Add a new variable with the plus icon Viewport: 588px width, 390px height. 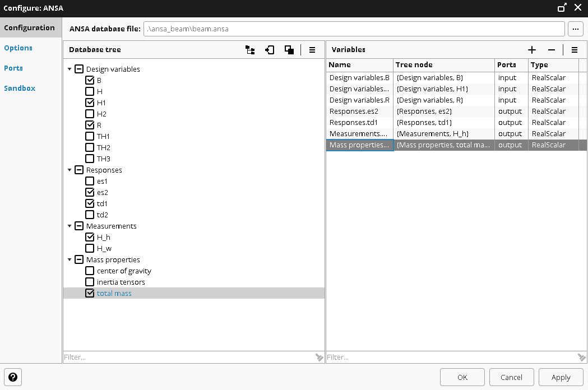point(532,50)
